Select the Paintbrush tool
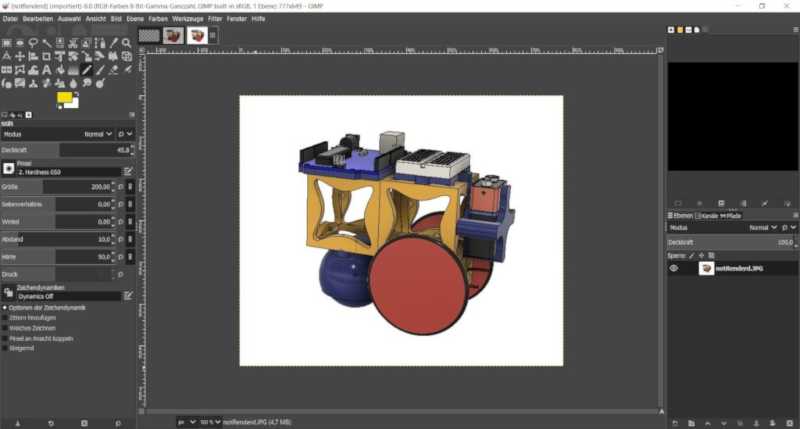 pyautogui.click(x=100, y=69)
